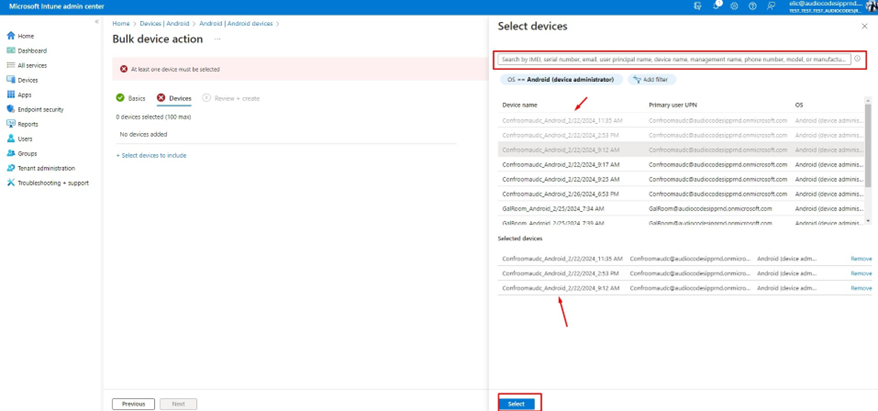The height and width of the screenshot is (411, 878).
Task: Open the ellipsis menu beside Bulk device action
Action: coord(217,39)
